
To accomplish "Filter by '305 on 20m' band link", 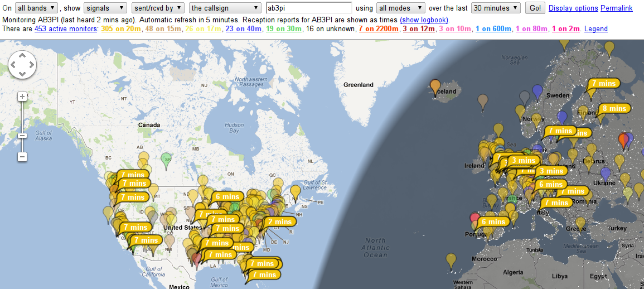I will click(121, 29).
